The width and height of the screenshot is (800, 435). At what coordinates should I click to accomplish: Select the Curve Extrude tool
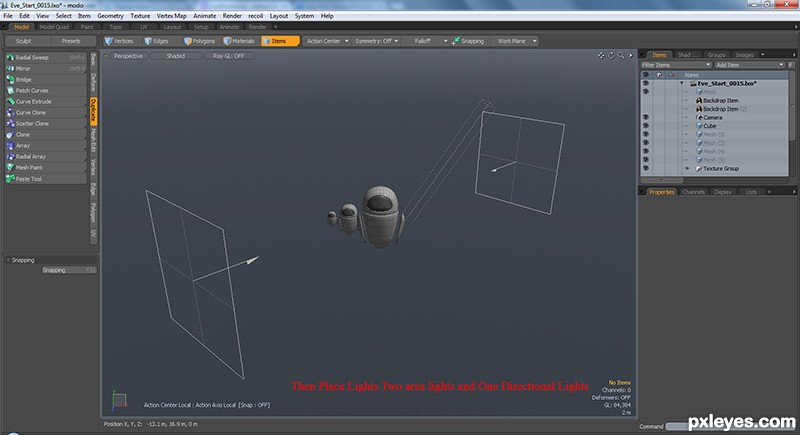pos(46,101)
